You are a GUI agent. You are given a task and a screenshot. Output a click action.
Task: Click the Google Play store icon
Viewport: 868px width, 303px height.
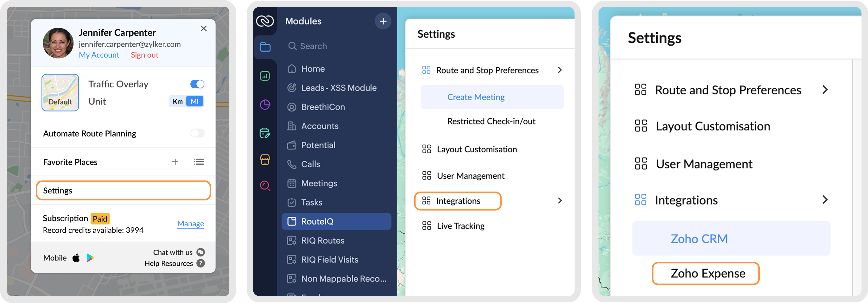(x=90, y=258)
